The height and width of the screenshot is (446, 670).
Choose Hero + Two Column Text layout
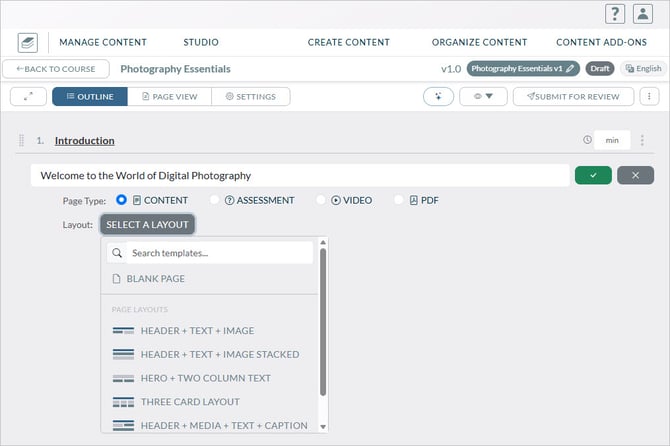(x=209, y=379)
